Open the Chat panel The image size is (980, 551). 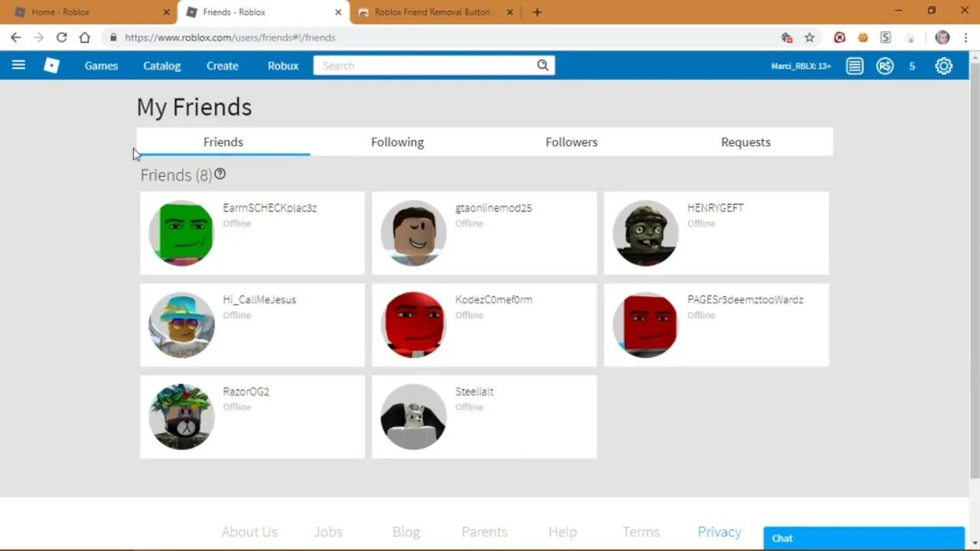(864, 538)
